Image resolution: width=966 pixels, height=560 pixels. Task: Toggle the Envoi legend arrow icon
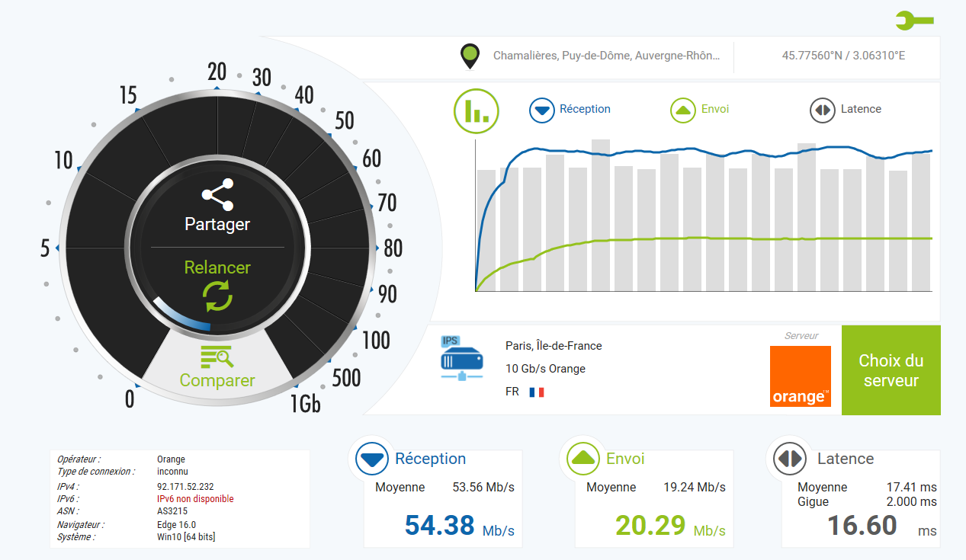(x=683, y=110)
